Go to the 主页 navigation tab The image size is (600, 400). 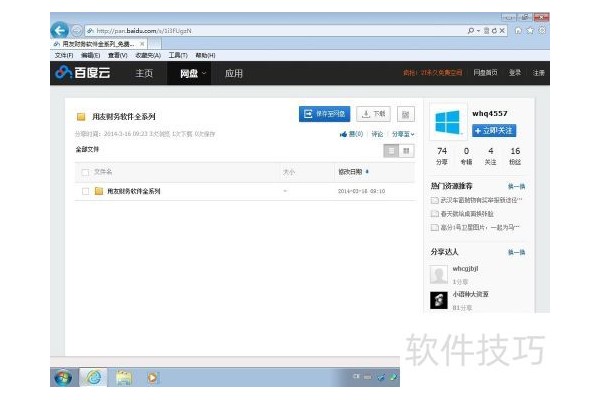click(x=144, y=73)
